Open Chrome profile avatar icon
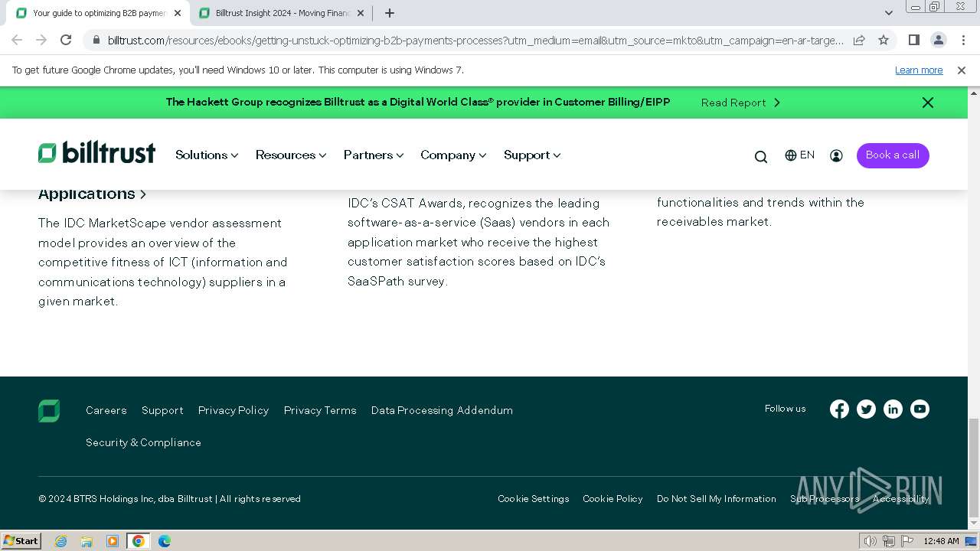This screenshot has height=551, width=980. click(x=938, y=40)
